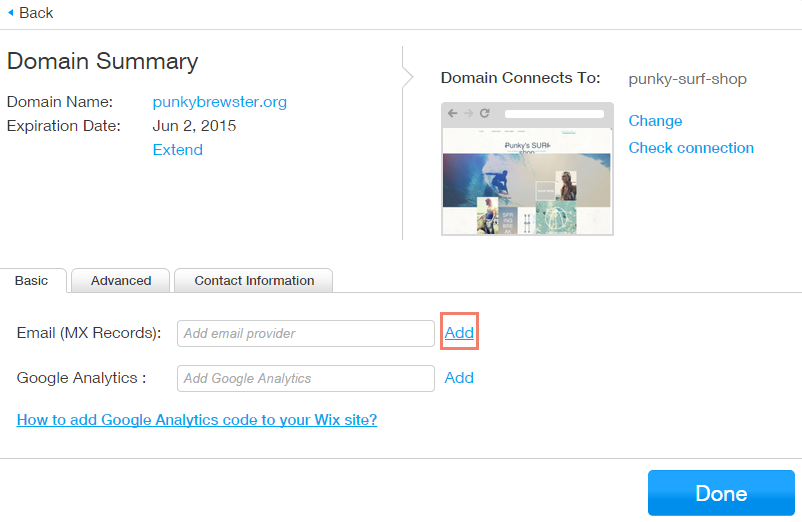
Task: Click Add next to Google Analytics
Action: coord(459,378)
